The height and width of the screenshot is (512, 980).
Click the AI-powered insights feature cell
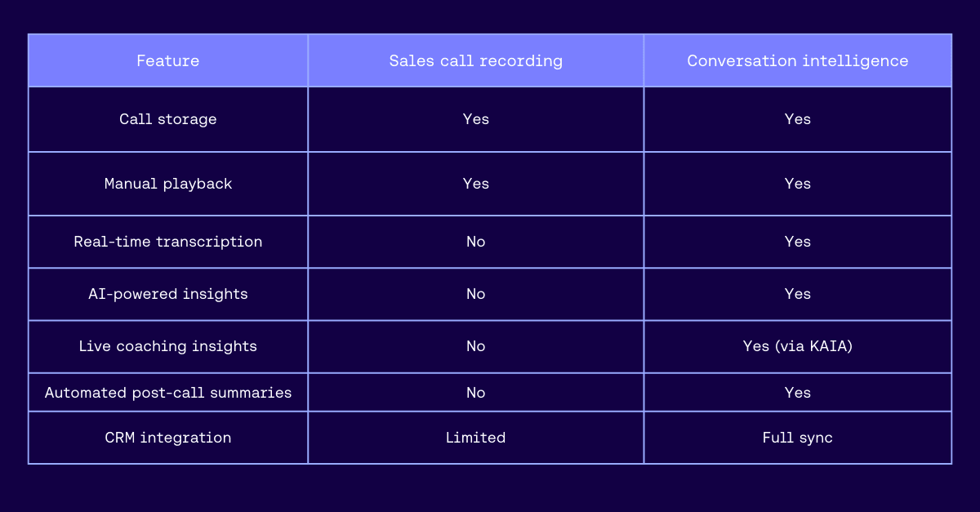[167, 294]
